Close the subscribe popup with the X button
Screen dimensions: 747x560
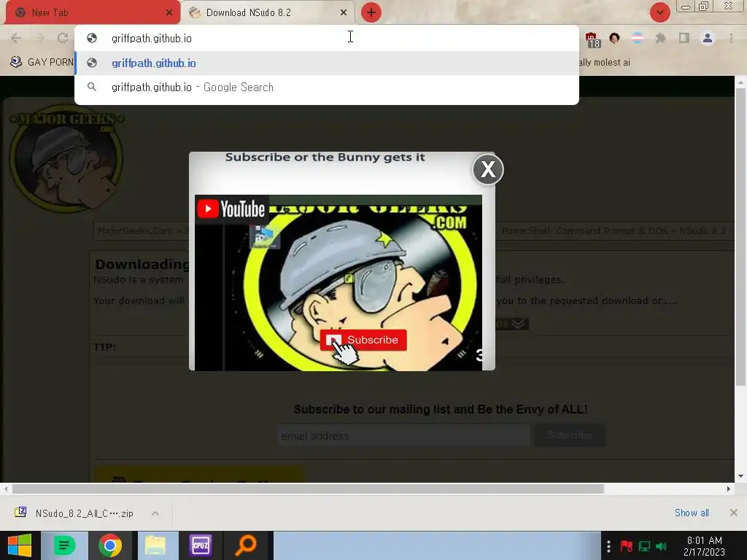coord(488,169)
